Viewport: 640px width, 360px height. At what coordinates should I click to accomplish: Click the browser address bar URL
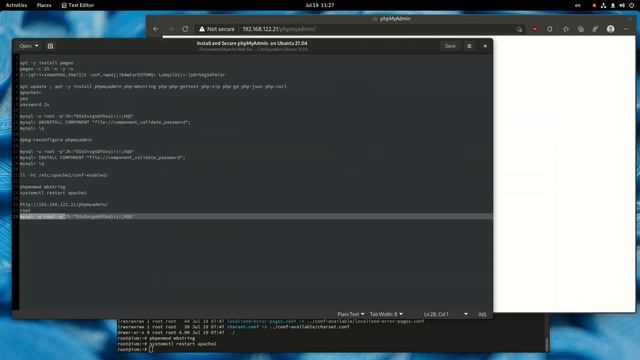pos(279,29)
